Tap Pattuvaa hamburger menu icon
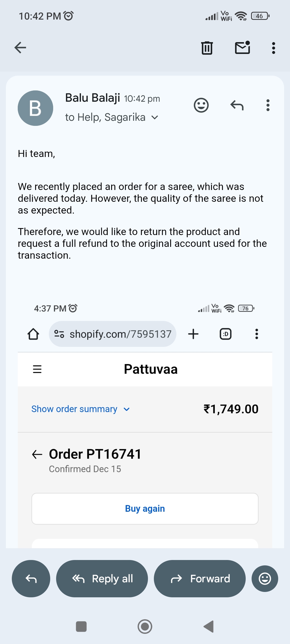The image size is (290, 644). pos(37,369)
